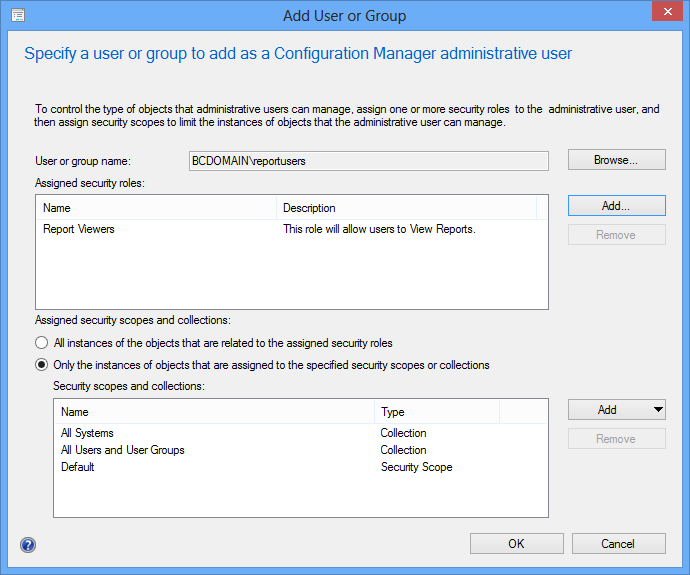The height and width of the screenshot is (575, 690).
Task: Select the Default security scope row
Action: tap(78, 467)
